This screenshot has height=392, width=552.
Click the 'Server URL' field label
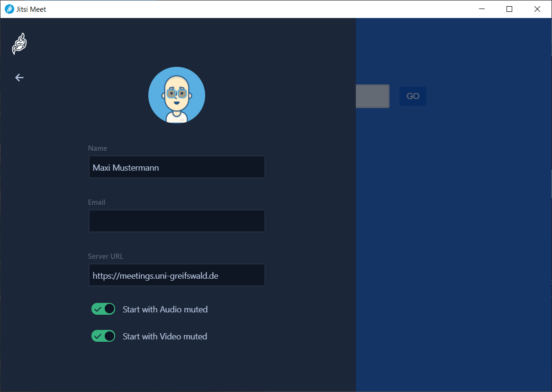pyautogui.click(x=106, y=256)
